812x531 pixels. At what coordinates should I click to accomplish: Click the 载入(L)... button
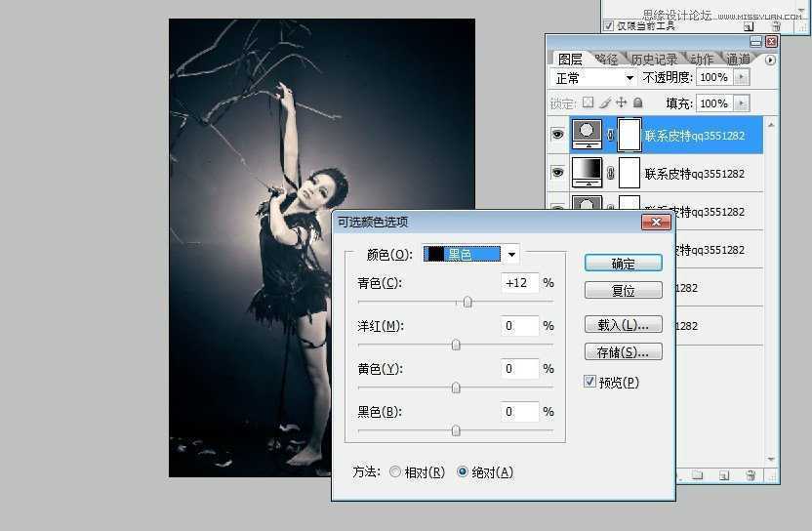click(623, 324)
